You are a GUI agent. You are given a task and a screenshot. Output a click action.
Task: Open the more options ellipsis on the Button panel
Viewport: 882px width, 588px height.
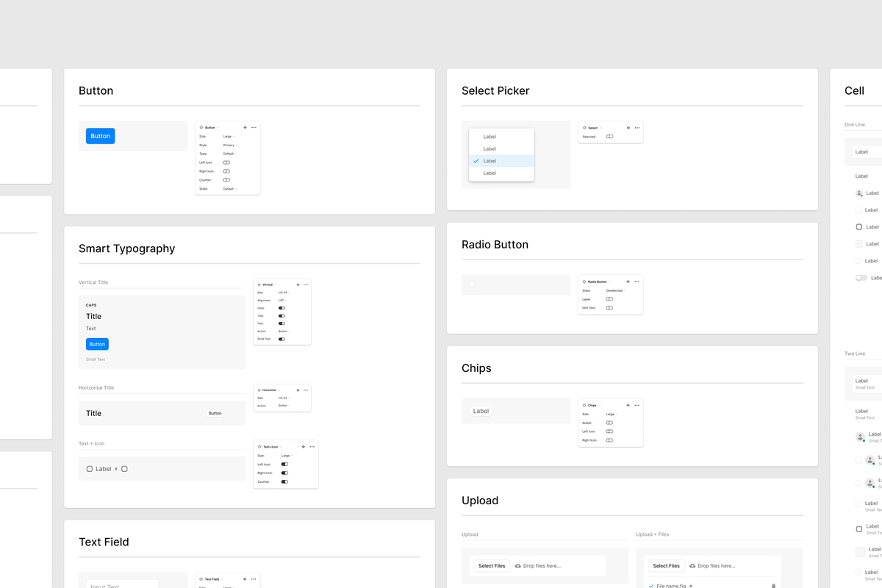(x=254, y=127)
